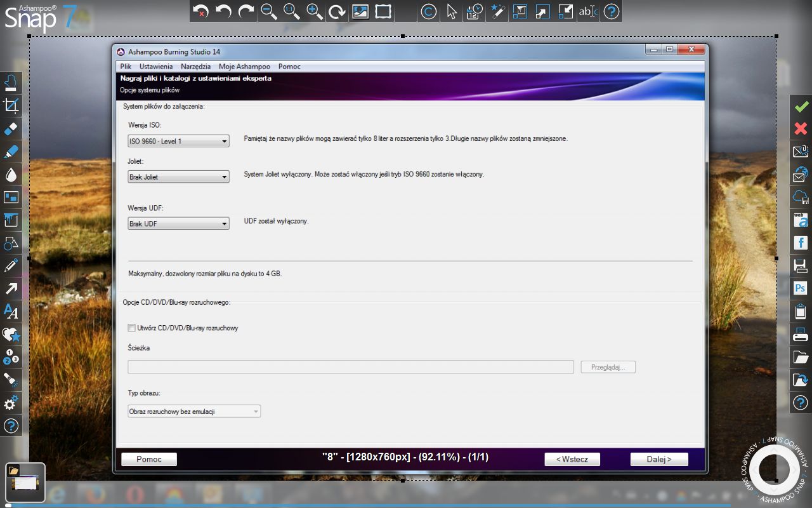Click the abc text cursor icon
812x508 pixels.
click(588, 11)
